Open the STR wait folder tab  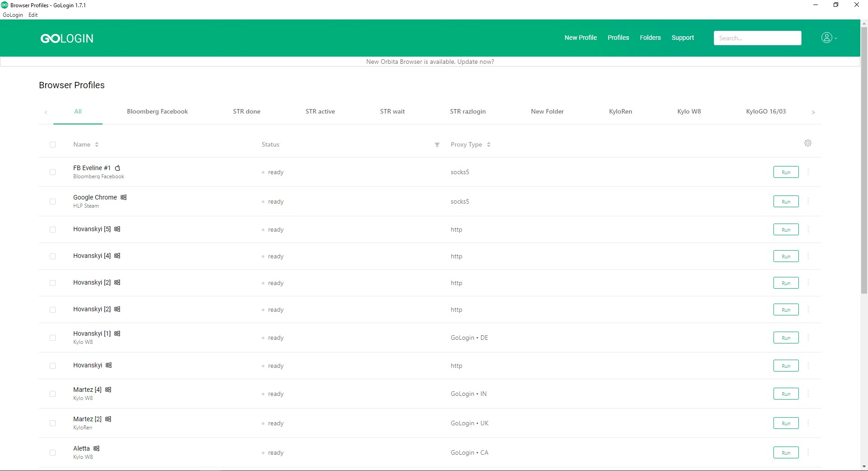pos(392,111)
